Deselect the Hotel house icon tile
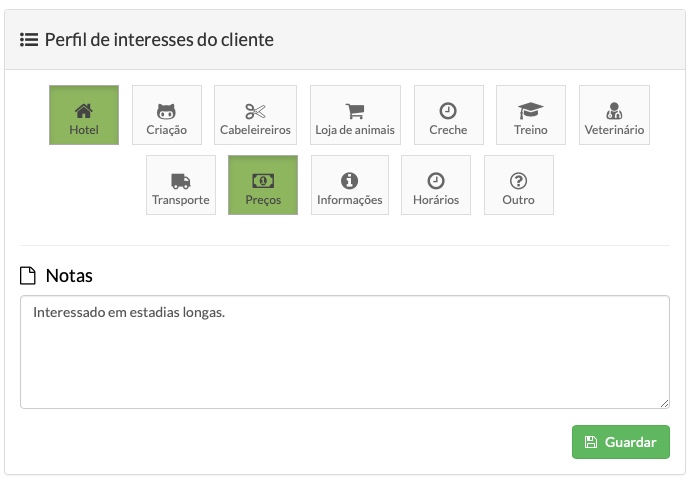Image resolution: width=697 pixels, height=484 pixels. click(84, 115)
